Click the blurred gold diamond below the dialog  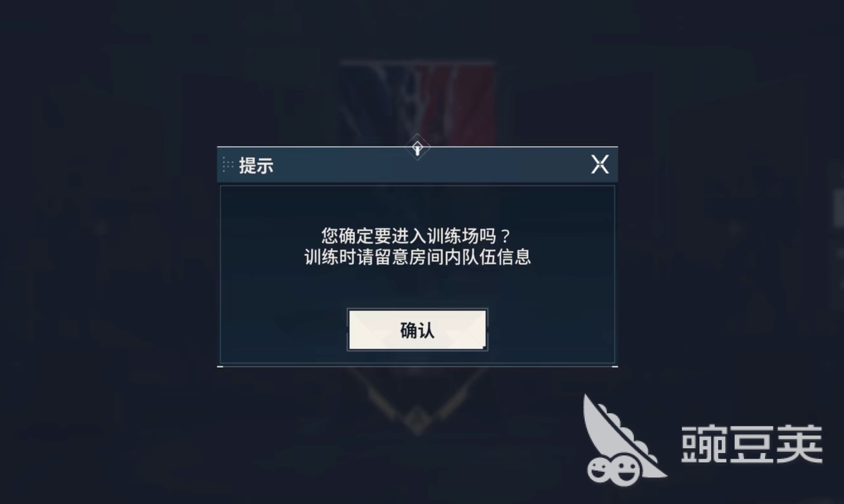pyautogui.click(x=416, y=419)
